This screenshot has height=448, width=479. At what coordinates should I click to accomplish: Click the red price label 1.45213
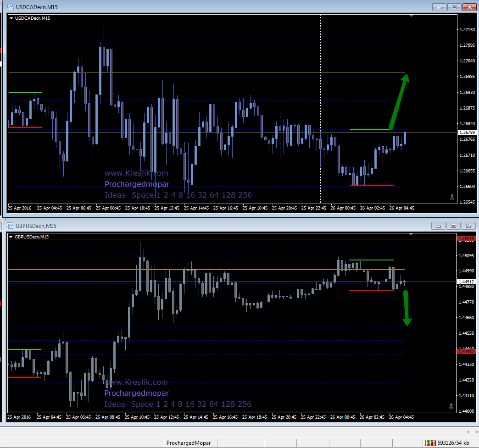pyautogui.click(x=466, y=239)
